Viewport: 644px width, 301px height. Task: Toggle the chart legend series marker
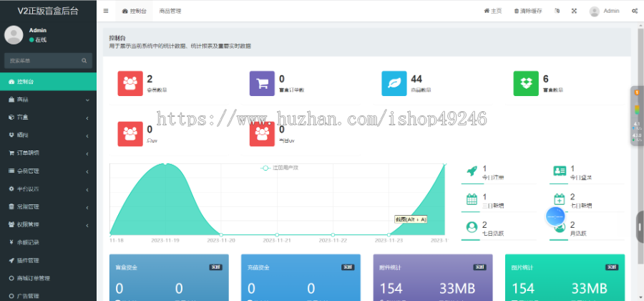tap(265, 168)
